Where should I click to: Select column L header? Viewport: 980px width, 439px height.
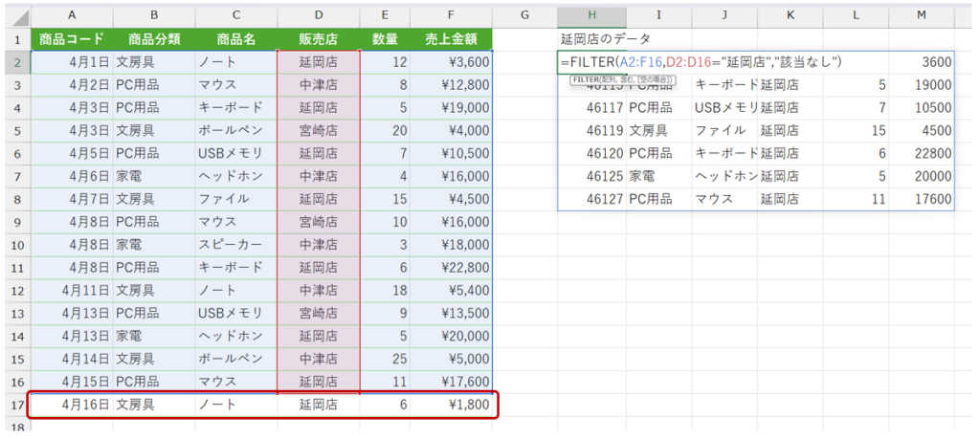pyautogui.click(x=856, y=14)
